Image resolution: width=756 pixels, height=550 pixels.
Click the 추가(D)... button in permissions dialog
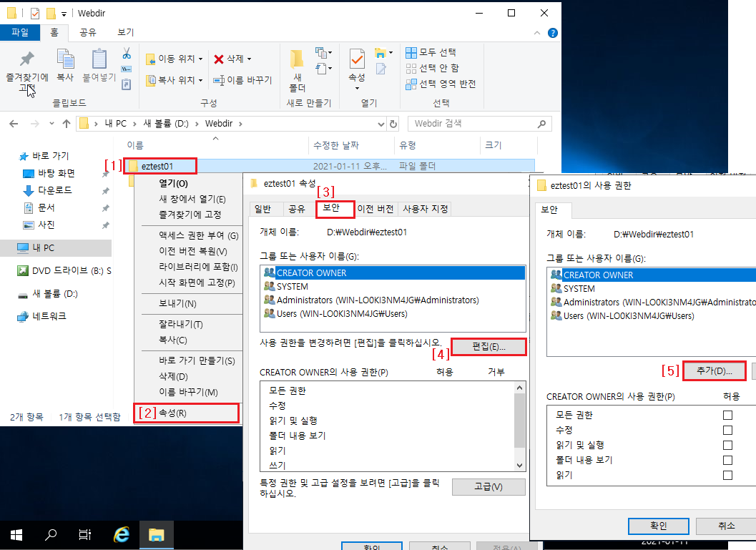click(715, 370)
